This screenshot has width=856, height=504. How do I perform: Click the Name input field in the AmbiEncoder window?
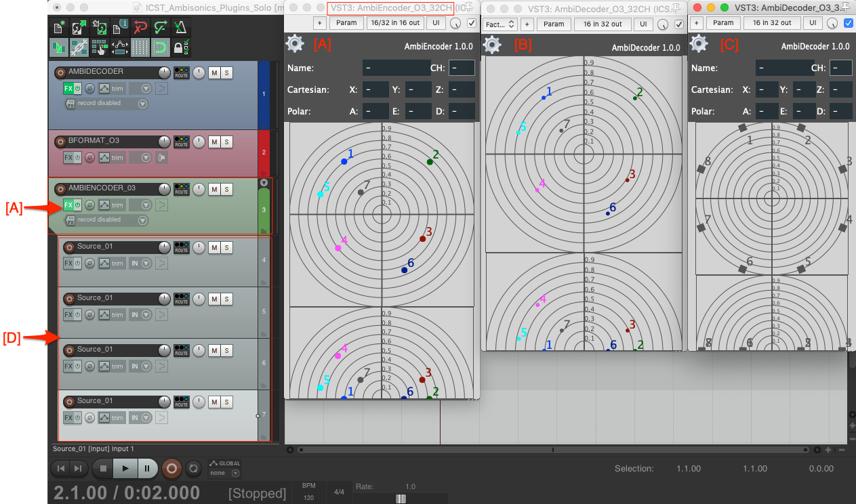tap(396, 68)
